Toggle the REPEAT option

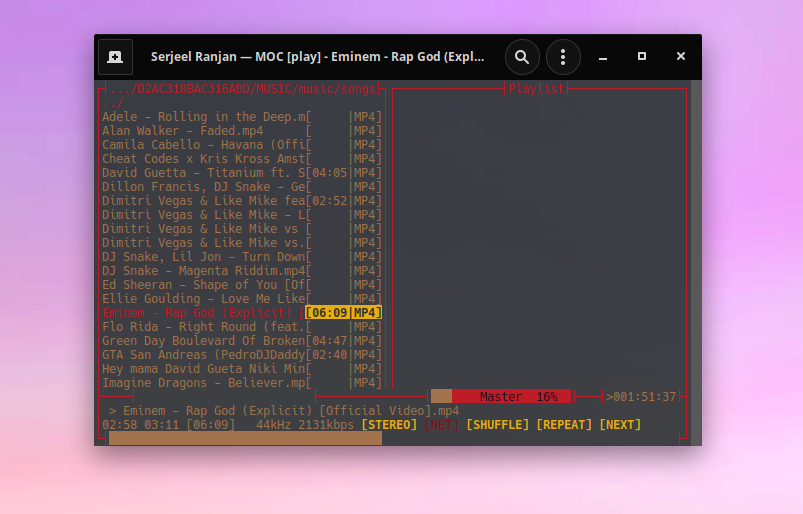[x=564, y=425]
